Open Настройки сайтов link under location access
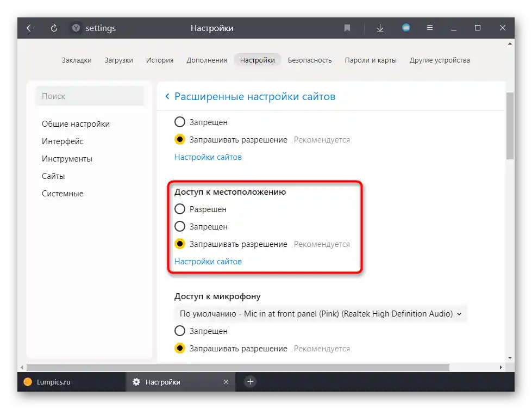This screenshot has width=532, height=409. click(x=208, y=262)
